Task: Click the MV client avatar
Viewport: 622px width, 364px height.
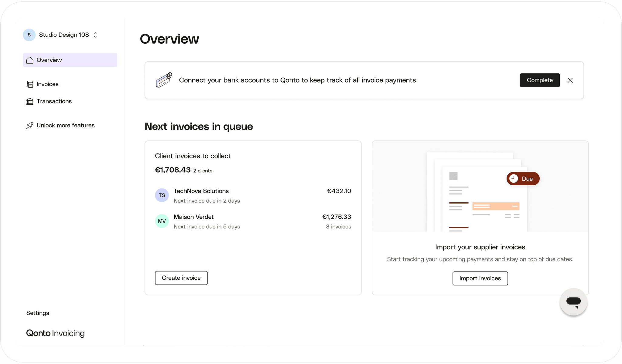Action: click(162, 221)
